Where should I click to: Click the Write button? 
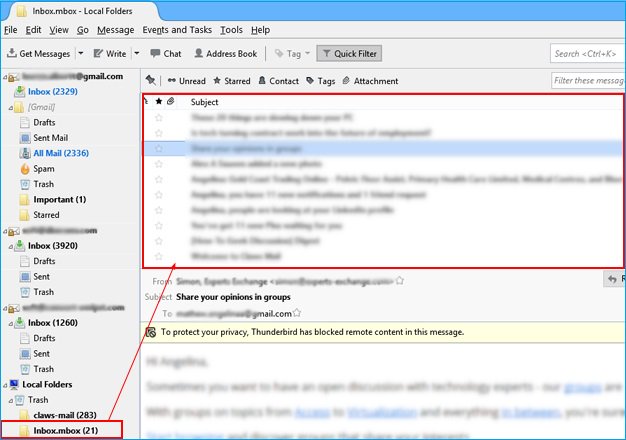(x=110, y=54)
